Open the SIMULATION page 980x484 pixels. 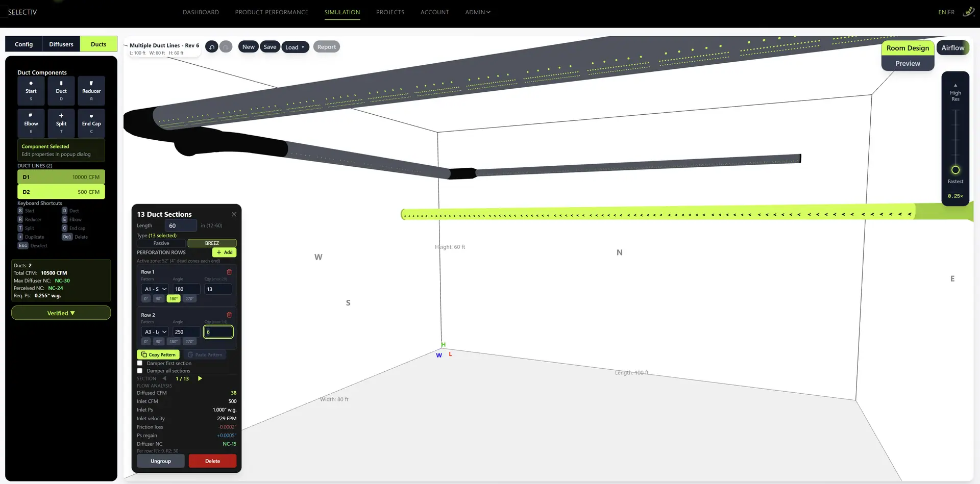(342, 12)
